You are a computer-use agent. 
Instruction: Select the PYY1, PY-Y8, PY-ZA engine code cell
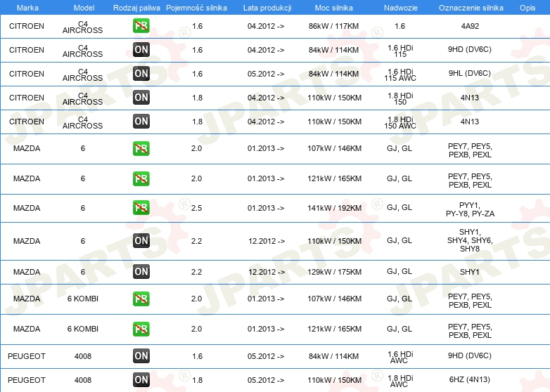469,209
